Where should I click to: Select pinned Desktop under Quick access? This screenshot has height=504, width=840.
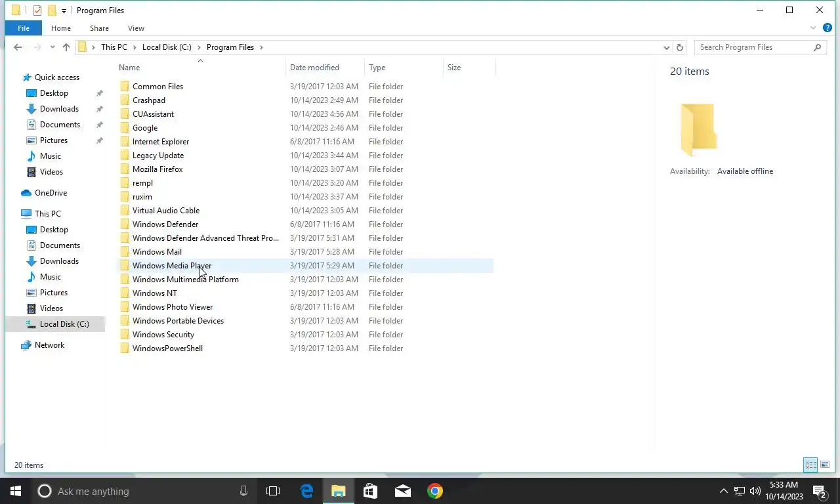click(54, 93)
